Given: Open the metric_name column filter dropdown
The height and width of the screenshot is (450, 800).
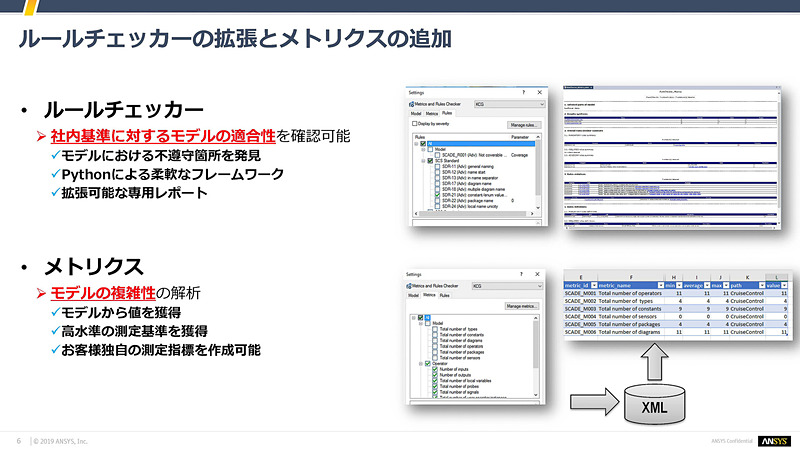Looking at the screenshot, I should point(661,285).
